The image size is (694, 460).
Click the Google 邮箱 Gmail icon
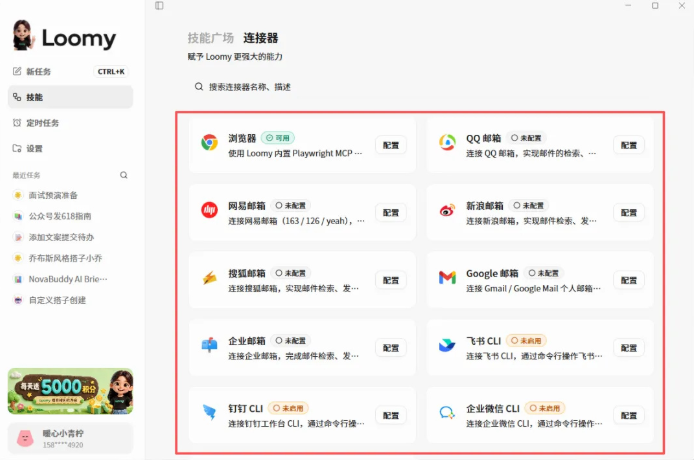(x=447, y=278)
